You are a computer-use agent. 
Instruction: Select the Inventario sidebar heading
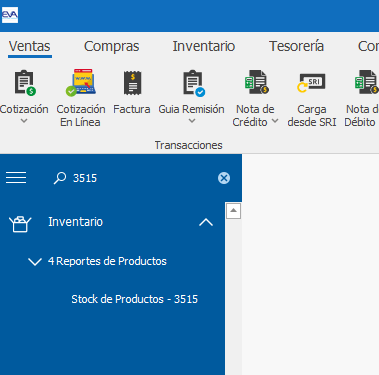[76, 222]
